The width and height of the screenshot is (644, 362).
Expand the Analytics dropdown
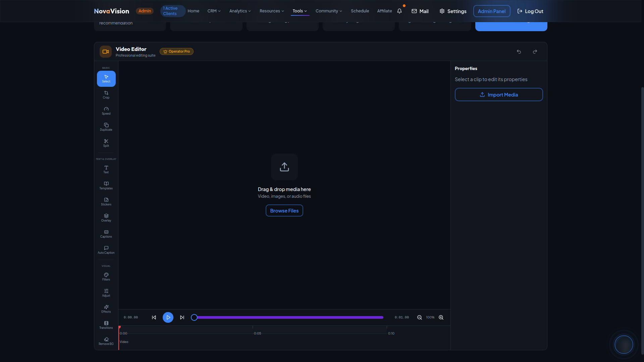(x=239, y=11)
